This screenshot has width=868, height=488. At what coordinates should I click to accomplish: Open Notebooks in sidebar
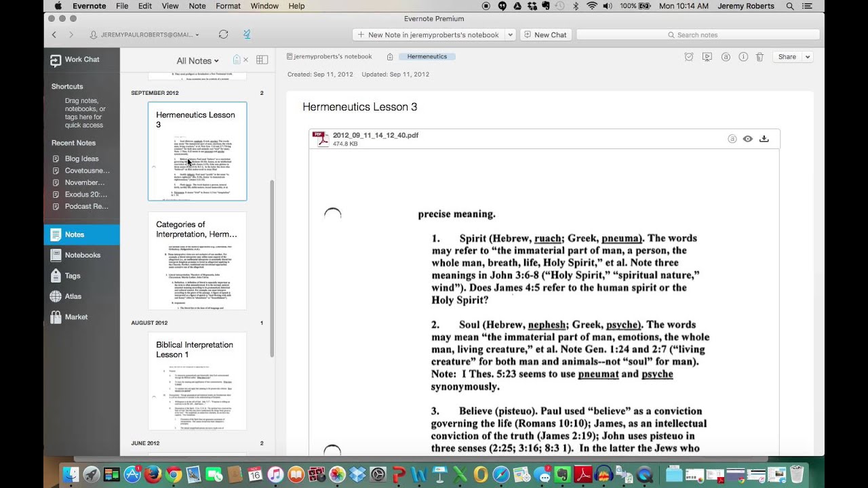pyautogui.click(x=81, y=255)
